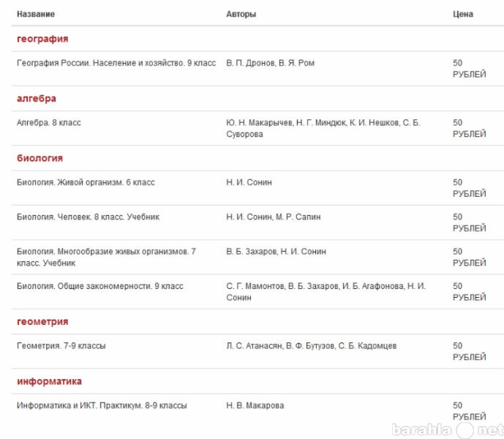Select Геометрия. 7-9 классы title
504x439 pixels.
tap(61, 346)
